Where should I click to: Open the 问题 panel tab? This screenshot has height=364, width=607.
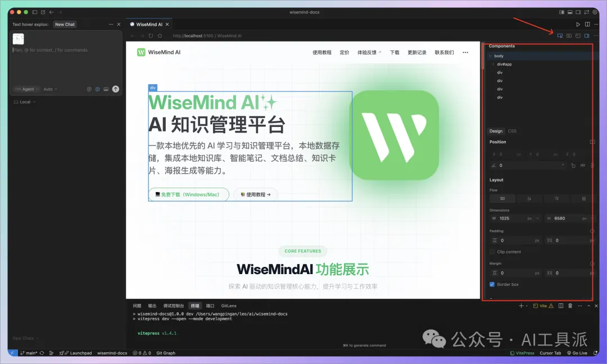(137, 306)
